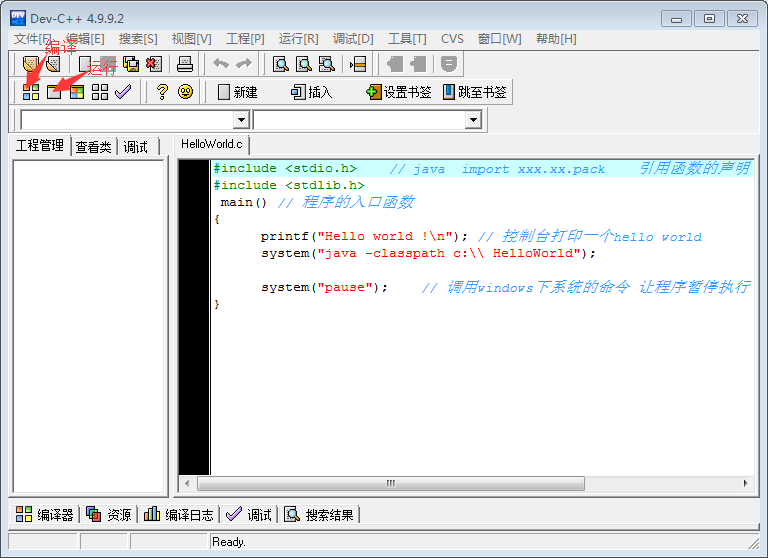Viewport: 768px width, 558px height.
Task: Click inside the left empty combo box field
Action: point(127,120)
